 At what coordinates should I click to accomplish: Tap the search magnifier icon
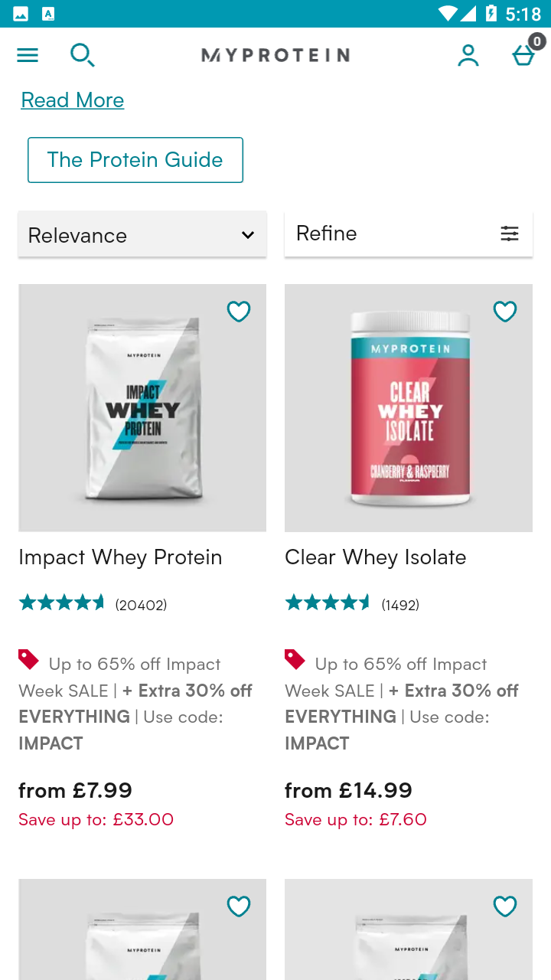[x=82, y=55]
